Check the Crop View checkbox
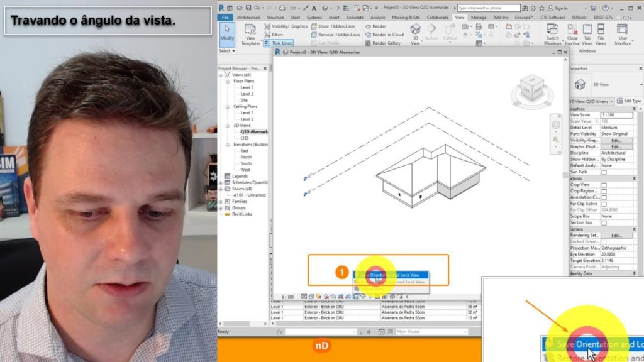The height and width of the screenshot is (362, 644). (x=604, y=185)
